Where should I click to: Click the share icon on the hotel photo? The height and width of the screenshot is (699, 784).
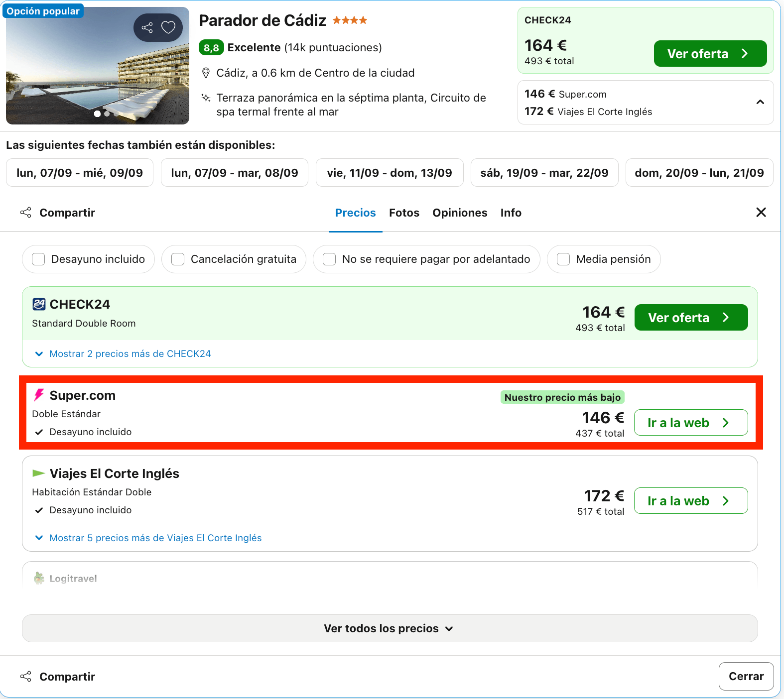(147, 27)
